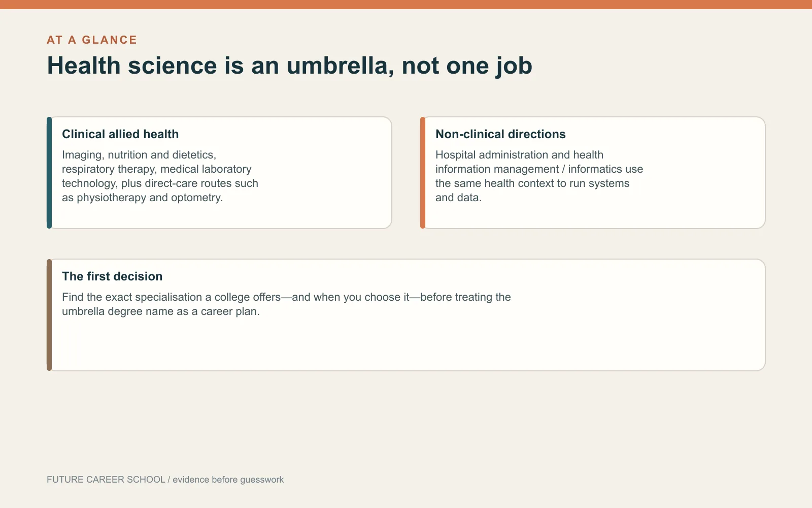Click the 'Clinical allied health' card title
The image size is (812, 508).
(120, 134)
